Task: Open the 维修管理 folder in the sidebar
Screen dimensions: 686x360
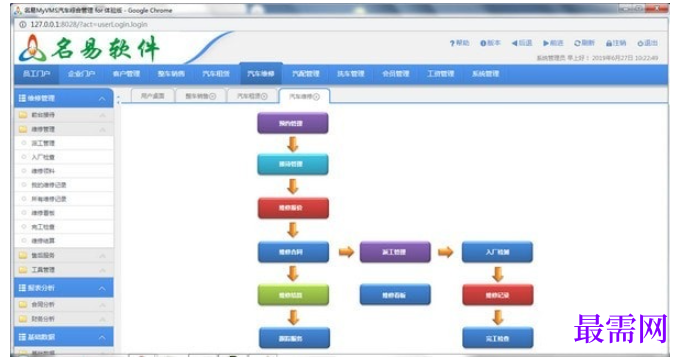Action: pyautogui.click(x=23, y=129)
